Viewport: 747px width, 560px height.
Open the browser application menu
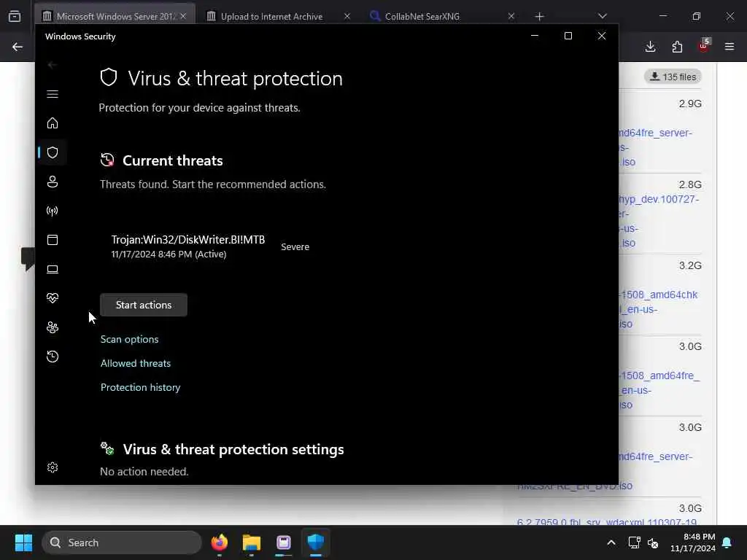pyautogui.click(x=729, y=47)
